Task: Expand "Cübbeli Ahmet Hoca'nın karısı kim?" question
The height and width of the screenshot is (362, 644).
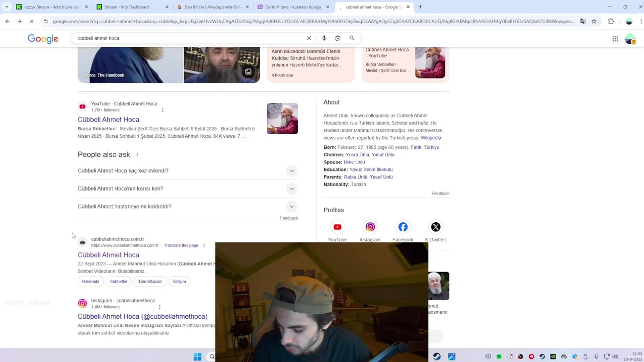Action: pos(188,189)
